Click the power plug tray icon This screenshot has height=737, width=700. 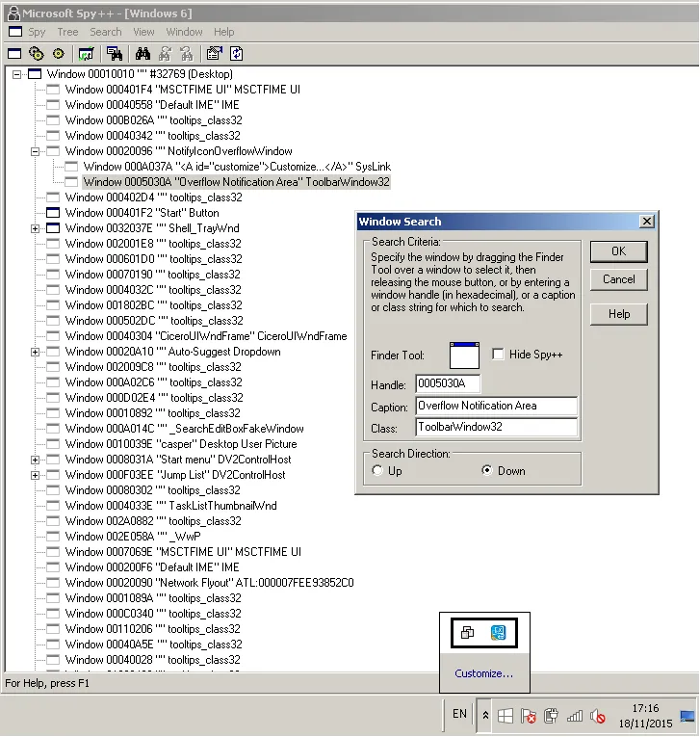(x=552, y=717)
